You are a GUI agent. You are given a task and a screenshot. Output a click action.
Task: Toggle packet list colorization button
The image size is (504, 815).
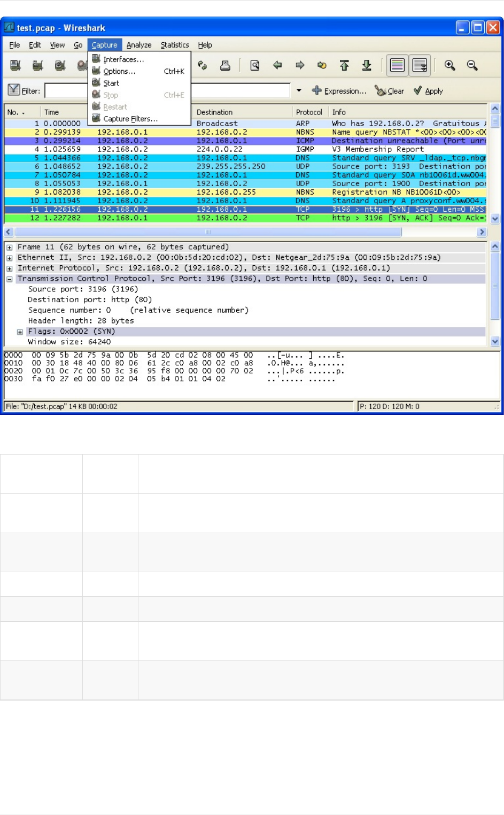(x=397, y=65)
